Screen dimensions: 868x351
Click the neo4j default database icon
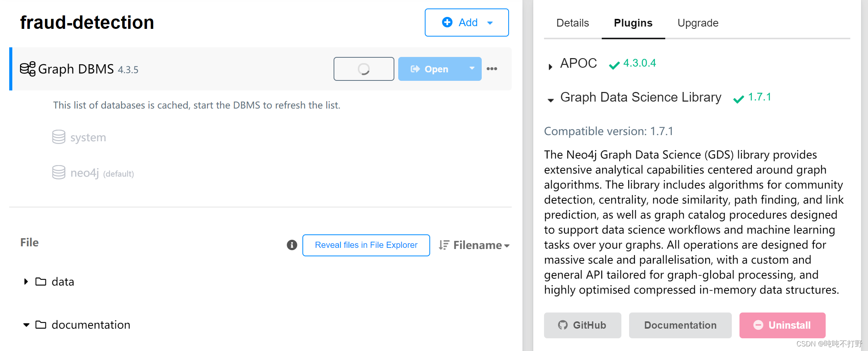click(x=58, y=172)
